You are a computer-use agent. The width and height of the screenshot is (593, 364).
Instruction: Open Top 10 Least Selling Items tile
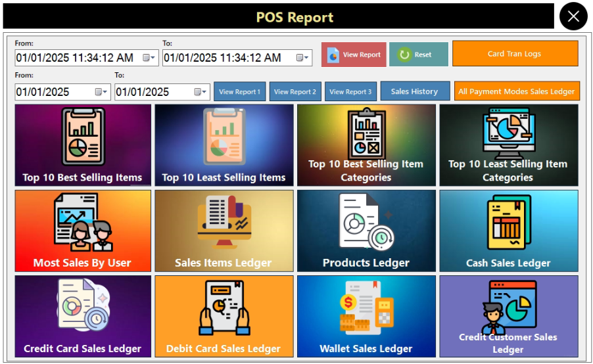[x=224, y=145]
